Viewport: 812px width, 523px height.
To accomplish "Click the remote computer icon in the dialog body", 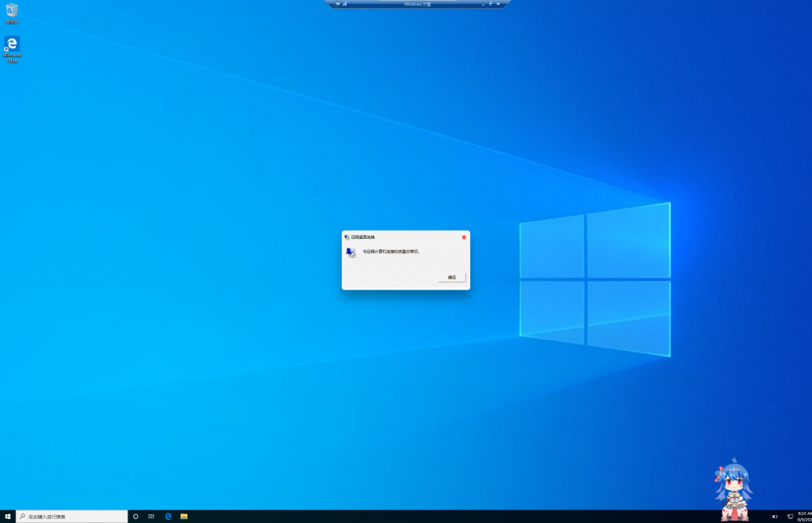I will tap(351, 252).
